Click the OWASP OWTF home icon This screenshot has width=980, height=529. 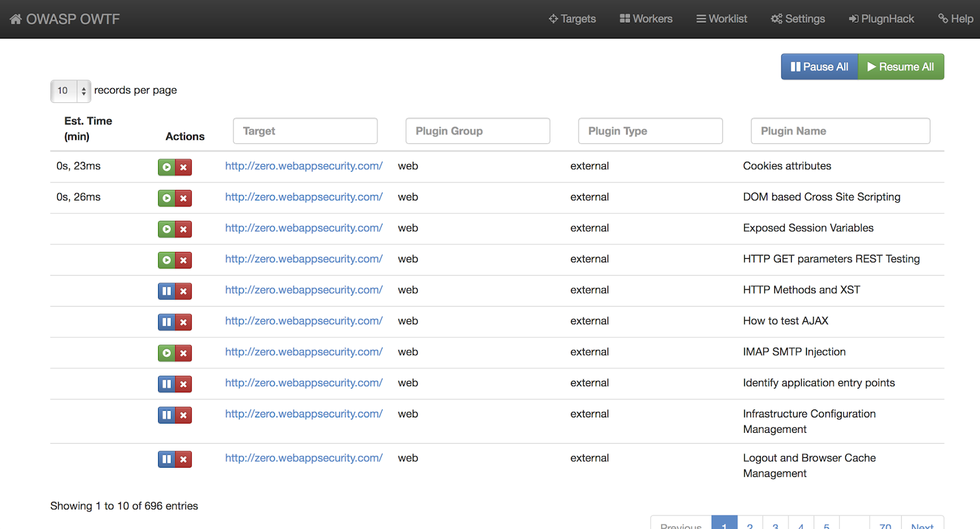tap(16, 19)
